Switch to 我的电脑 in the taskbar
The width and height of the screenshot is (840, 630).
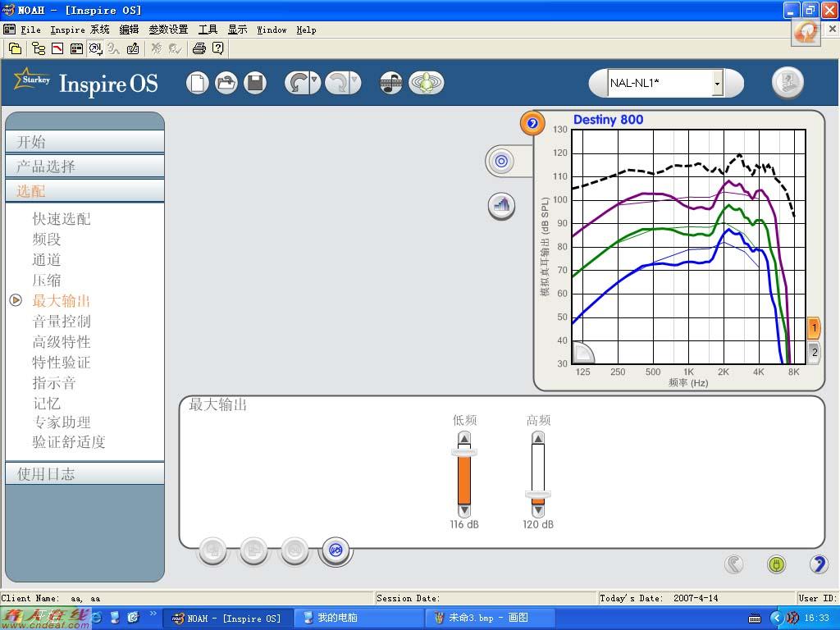point(359,619)
